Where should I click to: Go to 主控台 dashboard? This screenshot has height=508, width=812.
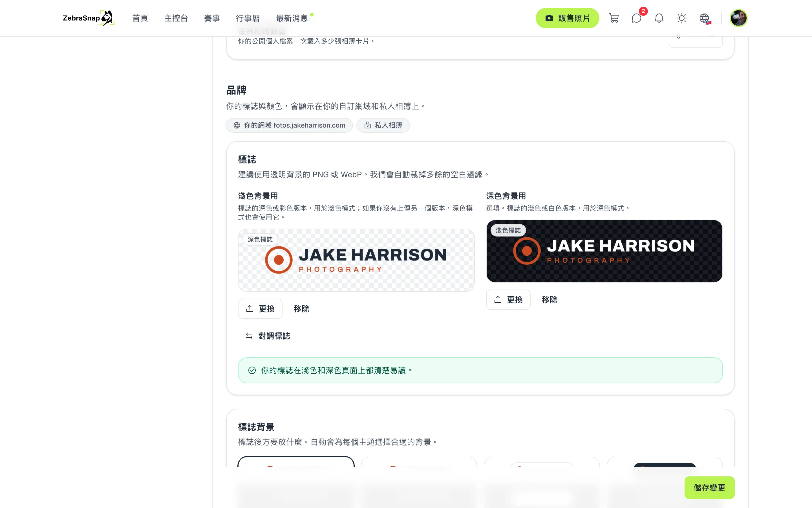coord(176,18)
